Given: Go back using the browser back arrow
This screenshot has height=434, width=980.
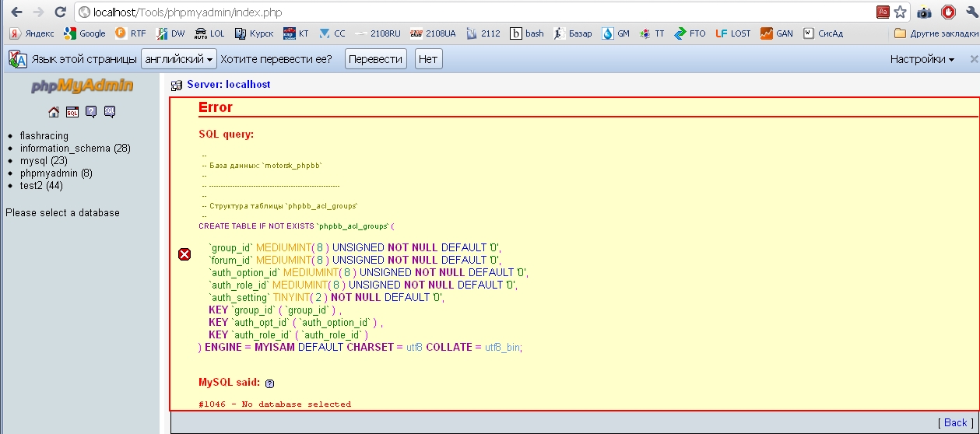Looking at the screenshot, I should pos(16,12).
